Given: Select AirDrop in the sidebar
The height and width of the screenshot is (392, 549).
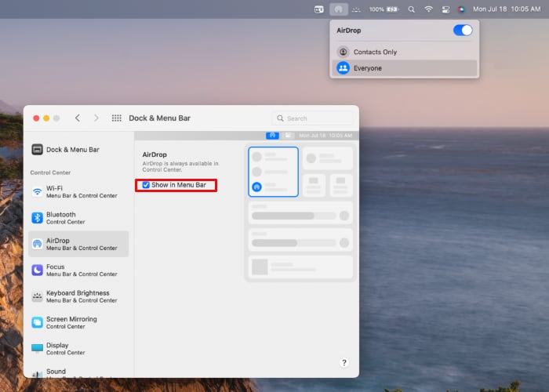Looking at the screenshot, I should coord(78,244).
